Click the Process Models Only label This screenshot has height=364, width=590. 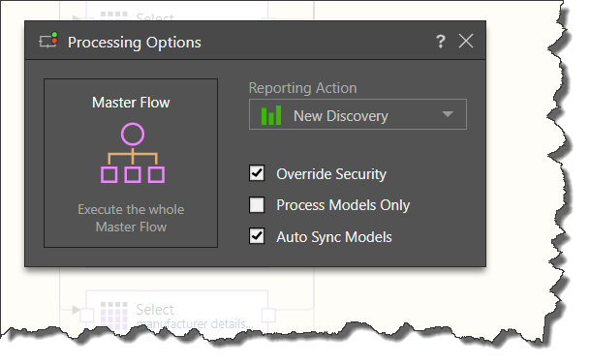pos(343,205)
